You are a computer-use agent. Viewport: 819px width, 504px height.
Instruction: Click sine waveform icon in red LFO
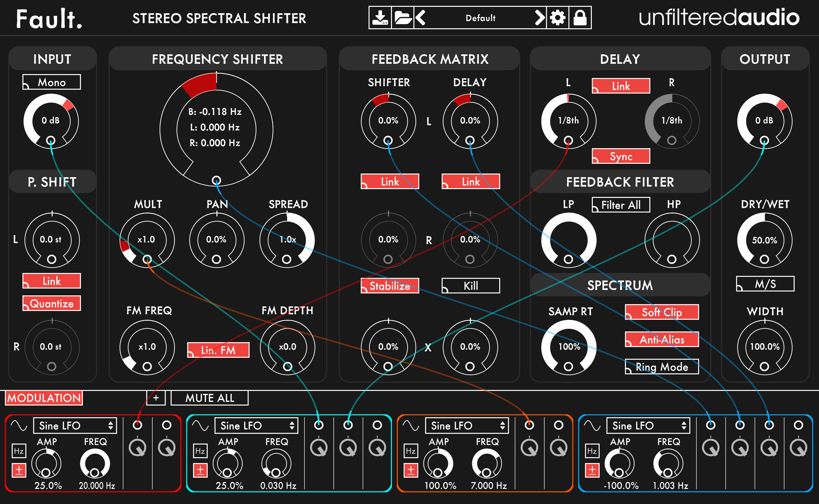pos(19,426)
